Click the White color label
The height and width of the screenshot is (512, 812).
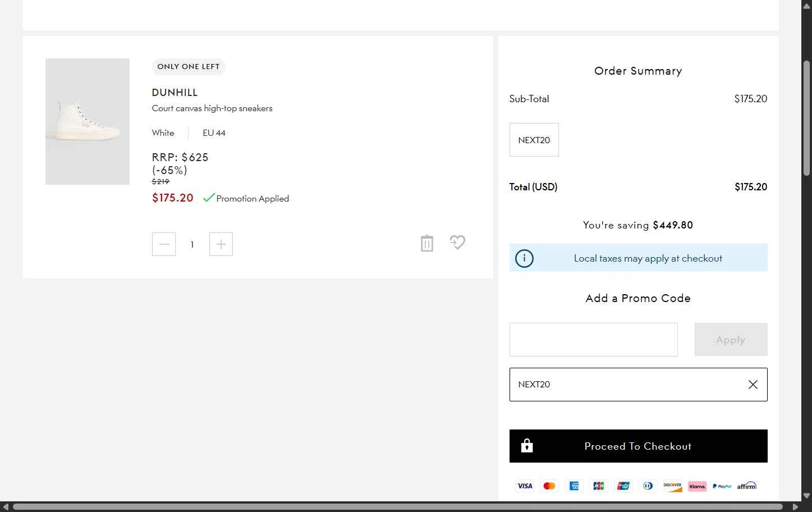pos(163,133)
